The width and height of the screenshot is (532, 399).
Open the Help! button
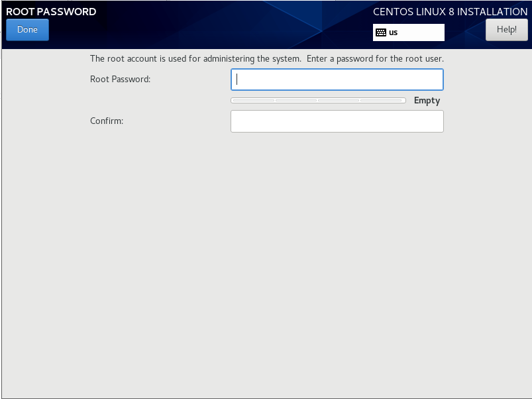507,30
